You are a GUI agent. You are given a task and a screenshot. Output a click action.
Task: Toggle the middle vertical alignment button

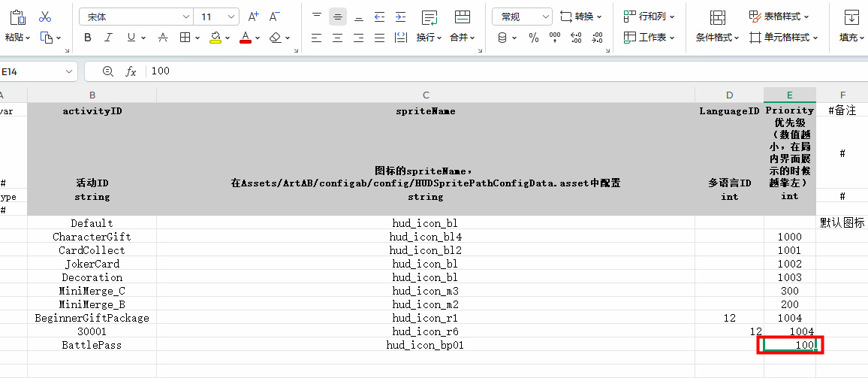[338, 17]
